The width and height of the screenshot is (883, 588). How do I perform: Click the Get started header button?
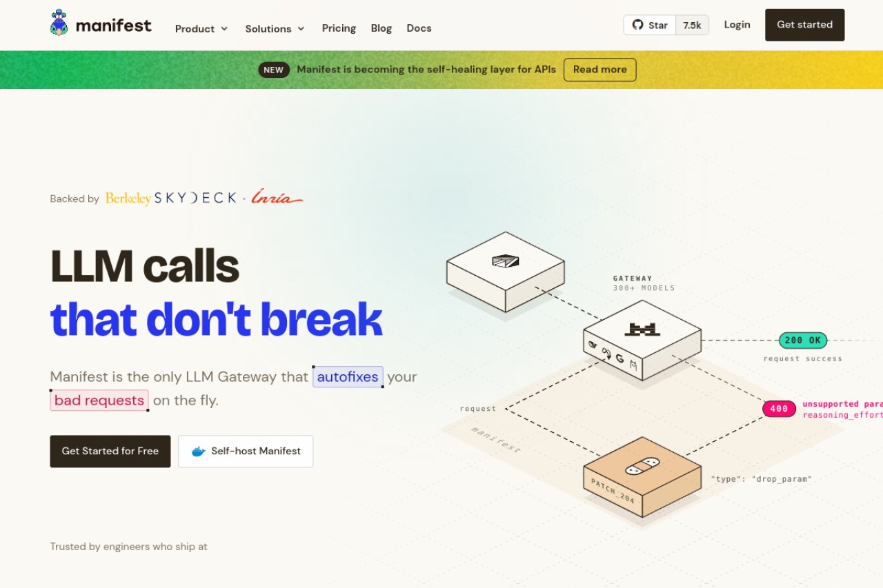point(804,25)
